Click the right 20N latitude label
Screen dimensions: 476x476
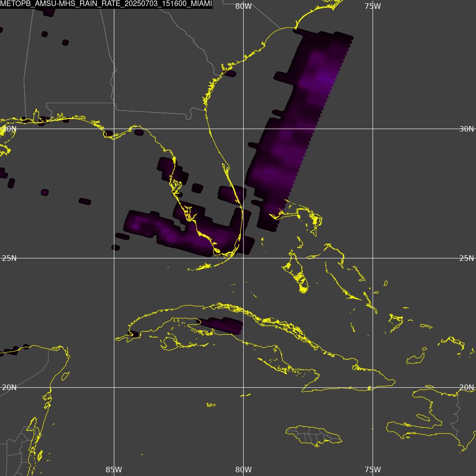point(466,387)
